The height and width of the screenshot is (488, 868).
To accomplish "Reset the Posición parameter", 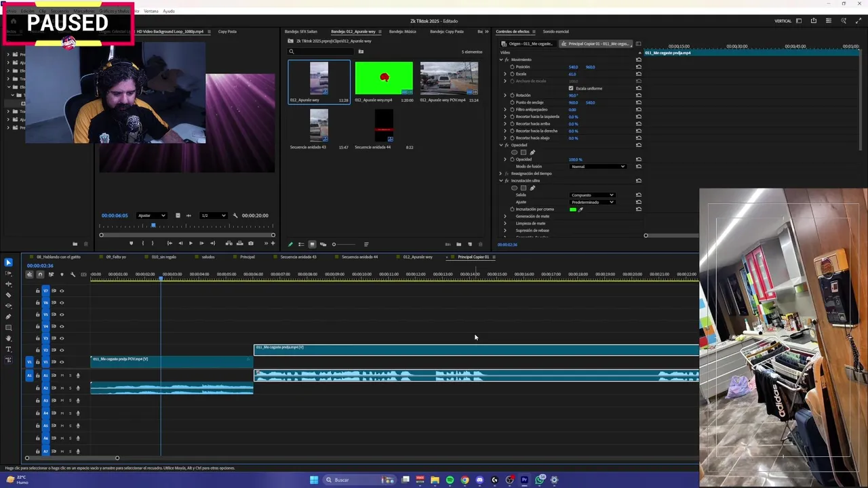I will [x=638, y=66].
